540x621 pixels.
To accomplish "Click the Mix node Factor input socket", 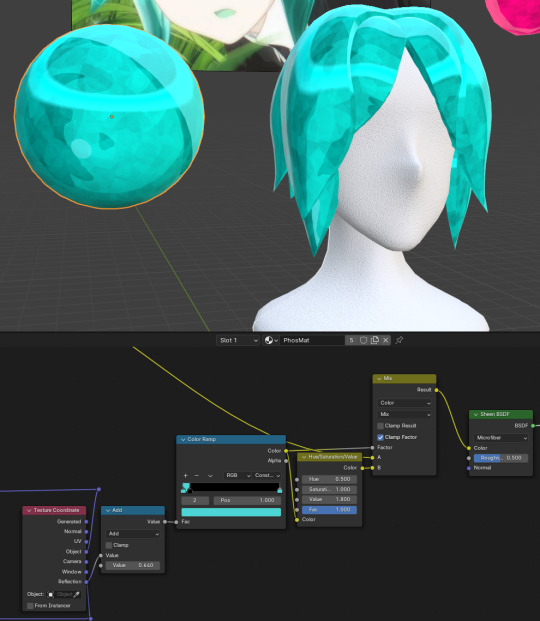I will pyautogui.click(x=372, y=448).
